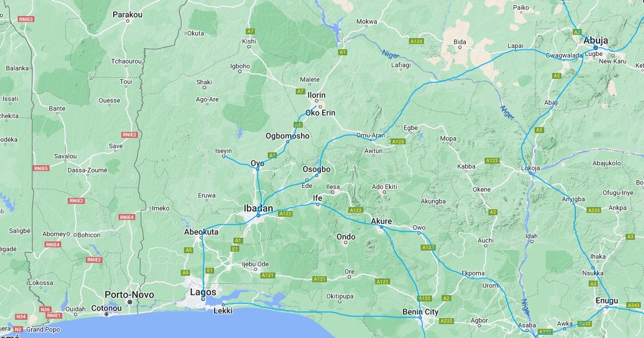The width and height of the screenshot is (644, 338).
Task: Select the Akure city label
Action: tap(382, 221)
